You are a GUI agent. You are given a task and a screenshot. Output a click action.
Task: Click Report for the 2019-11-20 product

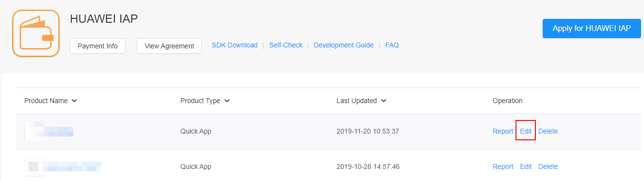[x=503, y=131]
